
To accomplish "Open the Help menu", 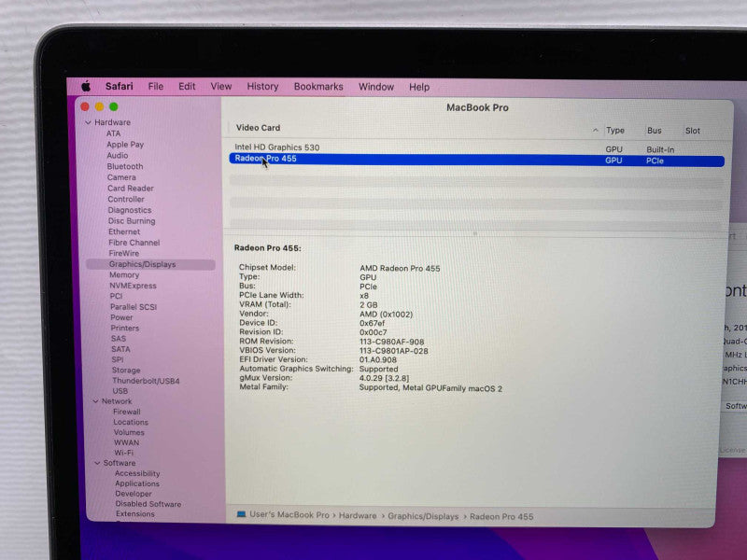I will 418,87.
